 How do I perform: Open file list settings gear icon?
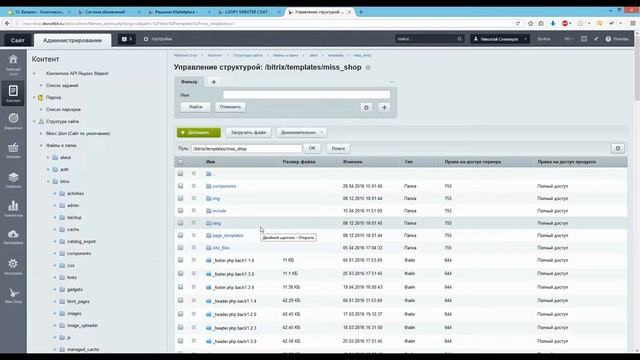click(618, 149)
